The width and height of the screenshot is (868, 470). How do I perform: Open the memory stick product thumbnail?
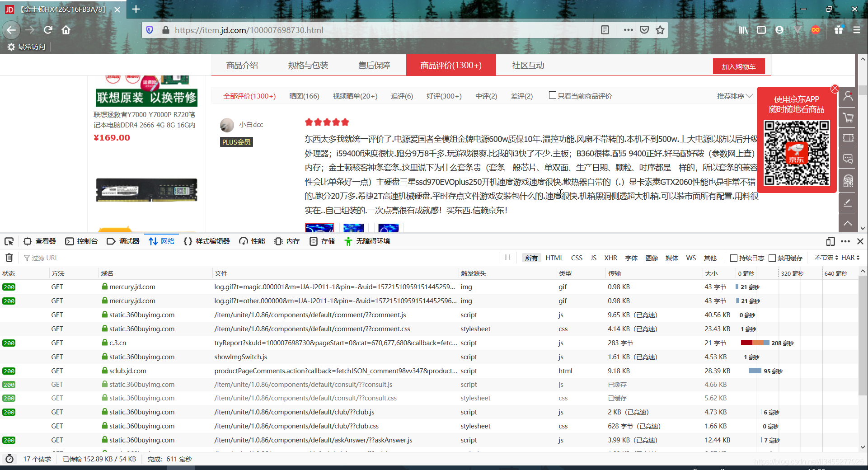(x=146, y=189)
